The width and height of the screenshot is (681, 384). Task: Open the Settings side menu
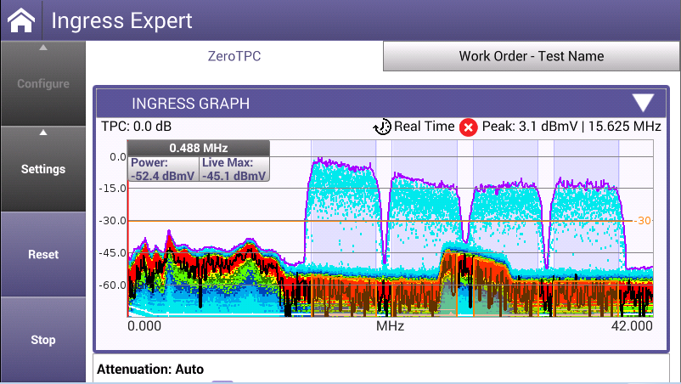pyautogui.click(x=43, y=169)
